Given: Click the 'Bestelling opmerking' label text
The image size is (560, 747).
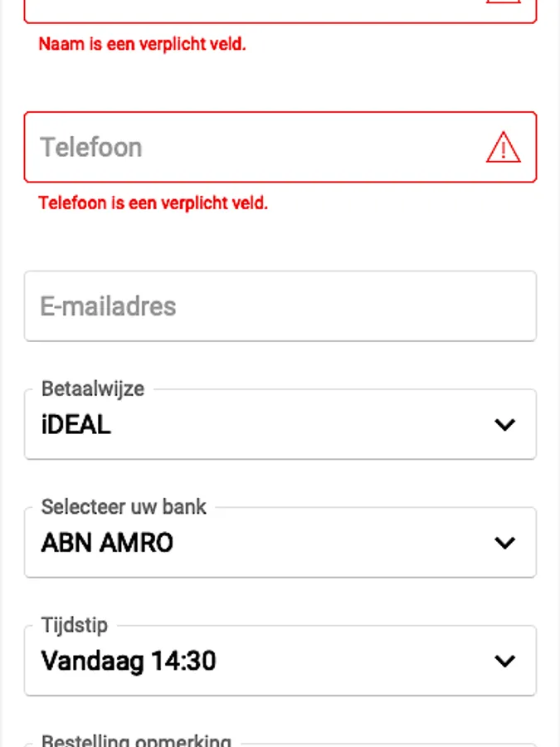Looking at the screenshot, I should [136, 740].
